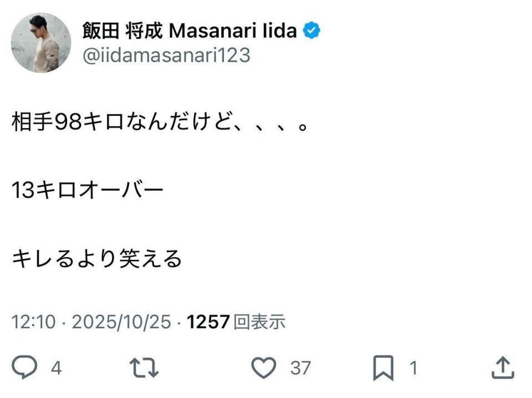Open the profile photo avatar

[x=42, y=43]
